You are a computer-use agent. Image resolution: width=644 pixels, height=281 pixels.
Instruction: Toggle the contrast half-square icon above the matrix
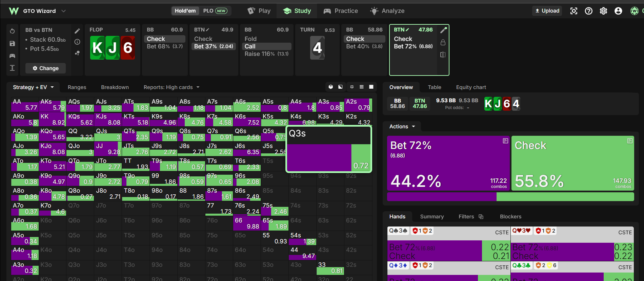pos(340,87)
